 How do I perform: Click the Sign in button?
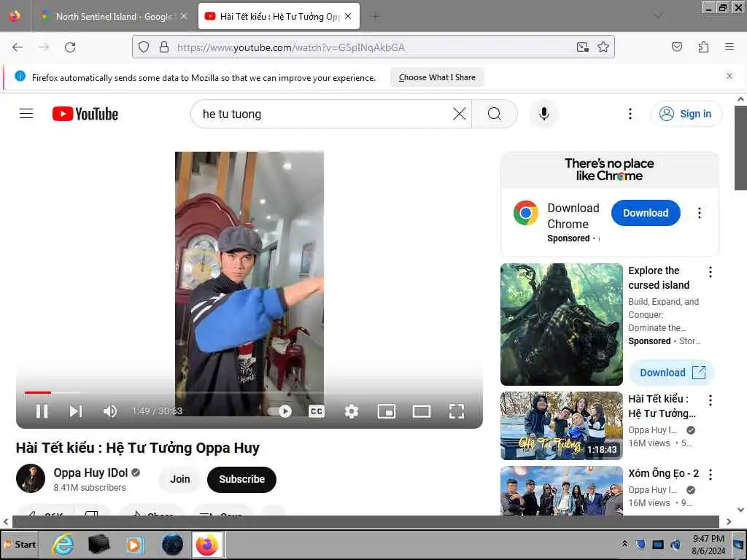686,114
